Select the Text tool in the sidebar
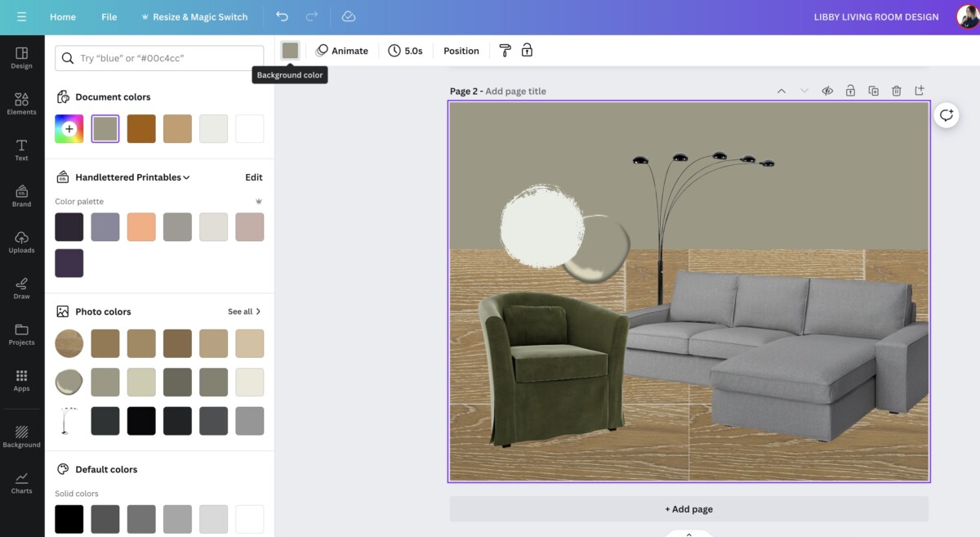 pyautogui.click(x=21, y=150)
